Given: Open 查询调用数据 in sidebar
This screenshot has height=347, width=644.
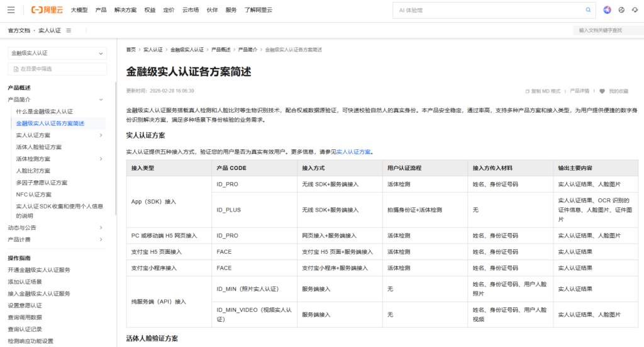Looking at the screenshot, I should 25,318.
